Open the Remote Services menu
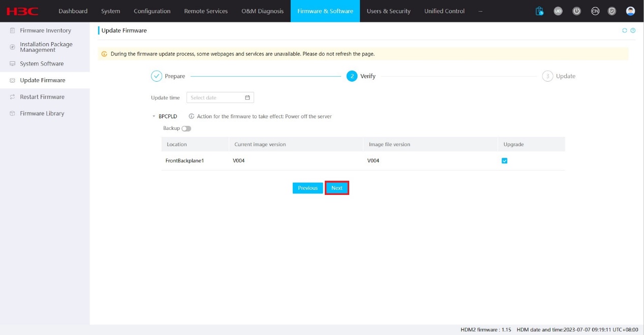The image size is (644, 335). pyautogui.click(x=206, y=11)
